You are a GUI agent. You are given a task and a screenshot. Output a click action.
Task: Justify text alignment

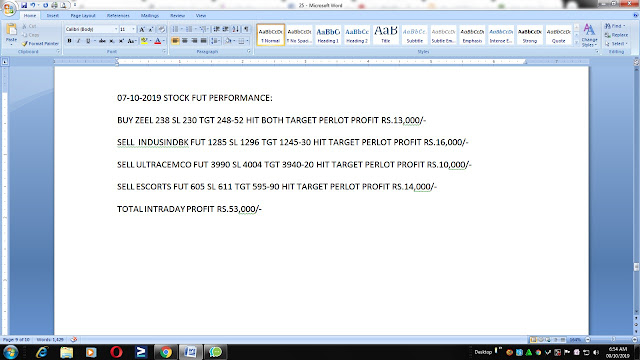203,41
